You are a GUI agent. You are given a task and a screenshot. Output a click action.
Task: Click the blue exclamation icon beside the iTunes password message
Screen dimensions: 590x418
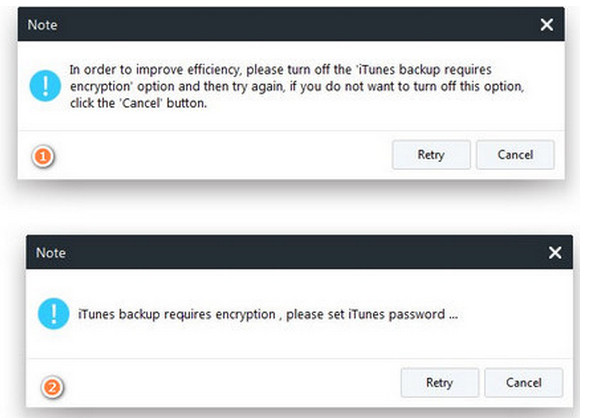click(x=53, y=314)
